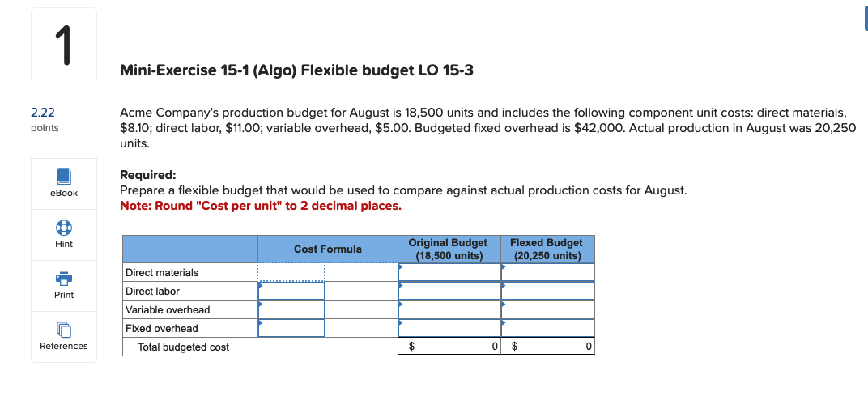Viewport: 868px width, 405px height.
Task: Click Fixed overhead cost formula unit field
Action: [x=361, y=328]
